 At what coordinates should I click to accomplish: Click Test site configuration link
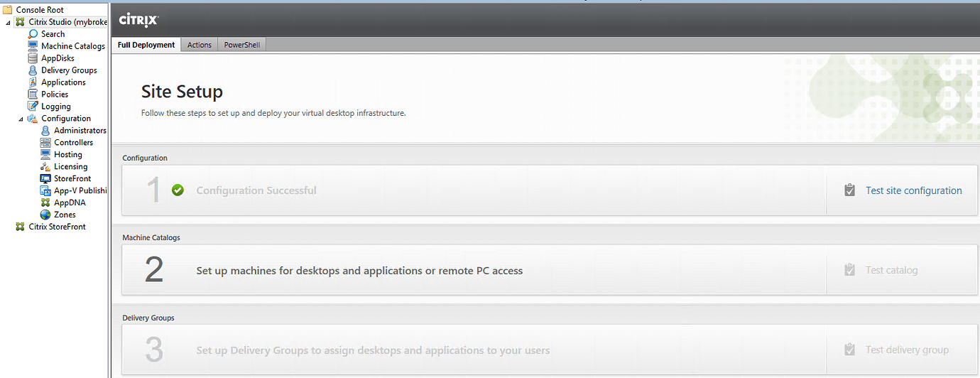(x=913, y=190)
